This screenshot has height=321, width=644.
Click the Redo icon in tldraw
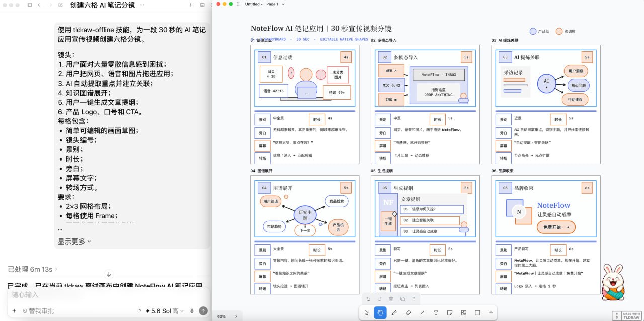pos(380,299)
